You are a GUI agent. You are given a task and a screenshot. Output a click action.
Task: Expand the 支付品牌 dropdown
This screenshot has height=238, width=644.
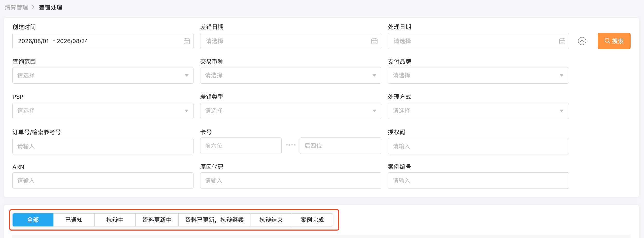coord(478,75)
